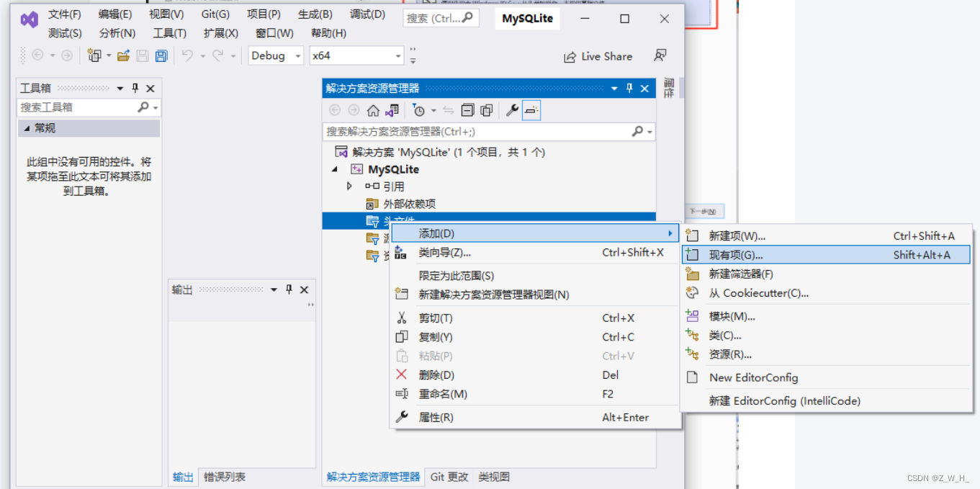Close the Toolbox panel

click(x=150, y=88)
